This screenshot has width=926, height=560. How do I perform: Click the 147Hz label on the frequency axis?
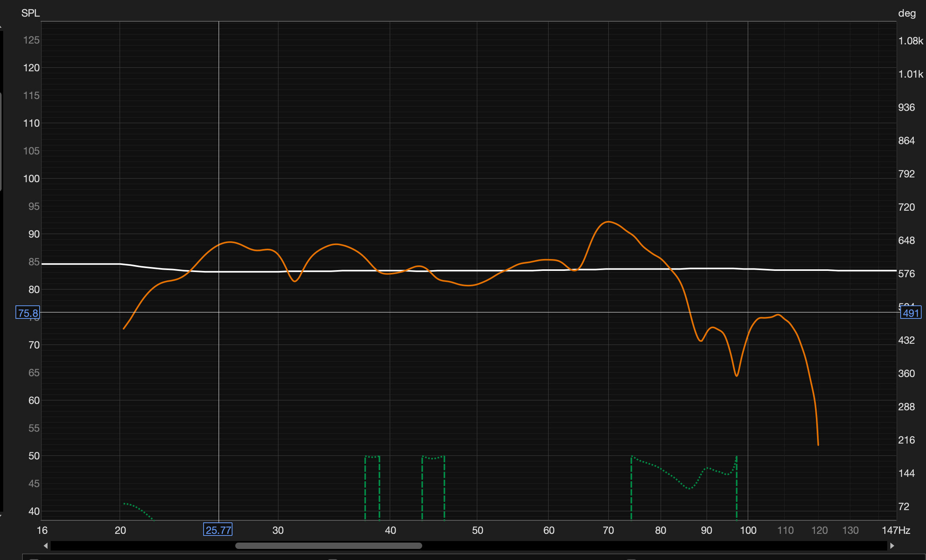(896, 530)
